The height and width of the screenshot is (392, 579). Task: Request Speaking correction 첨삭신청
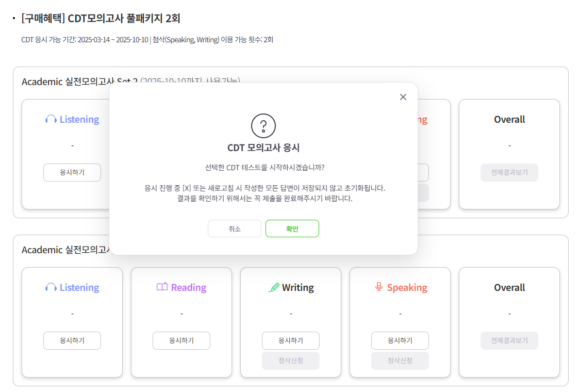point(400,361)
